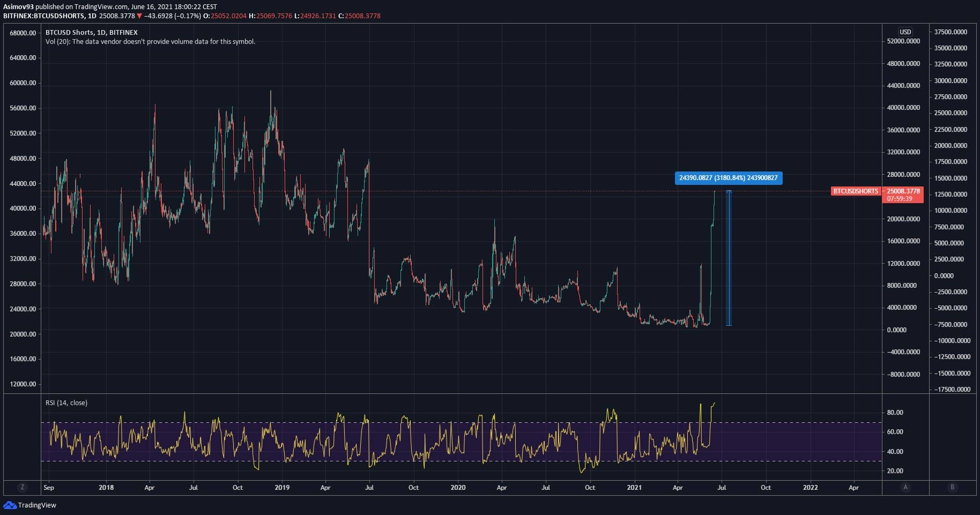The width and height of the screenshot is (980, 515).
Task: Click the 44000.00 label on left price axis
Action: click(23, 184)
